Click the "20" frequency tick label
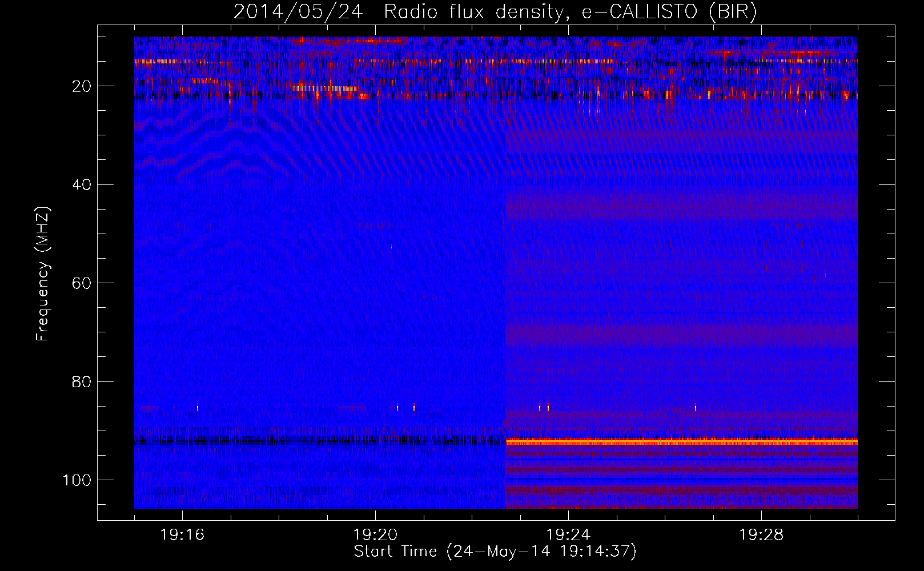 [82, 86]
